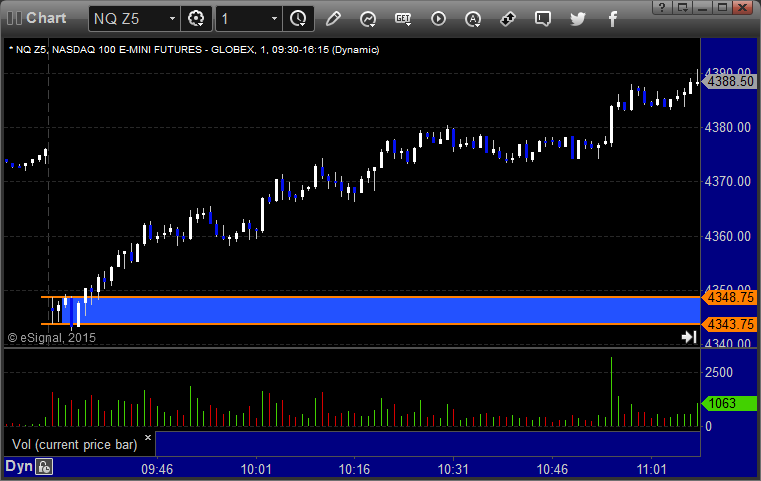Expand the NQ Z5 symbol dropdown arrow
The image size is (761, 481).
coord(172,18)
